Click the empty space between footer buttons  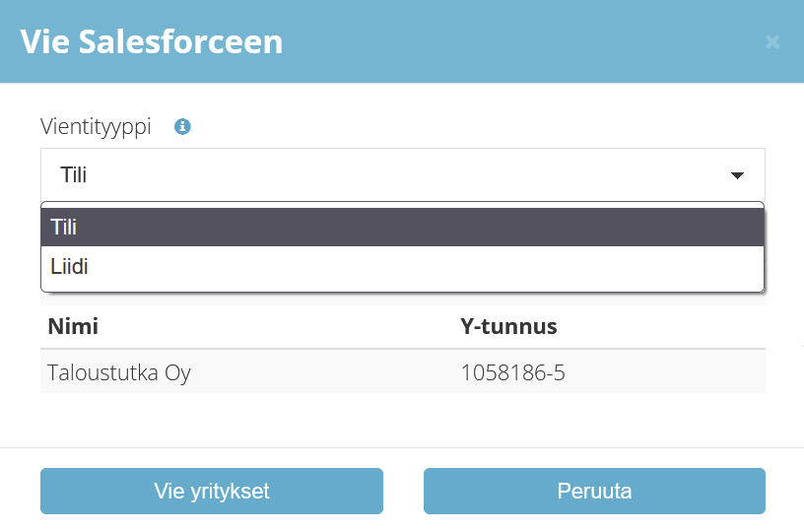coord(403,491)
